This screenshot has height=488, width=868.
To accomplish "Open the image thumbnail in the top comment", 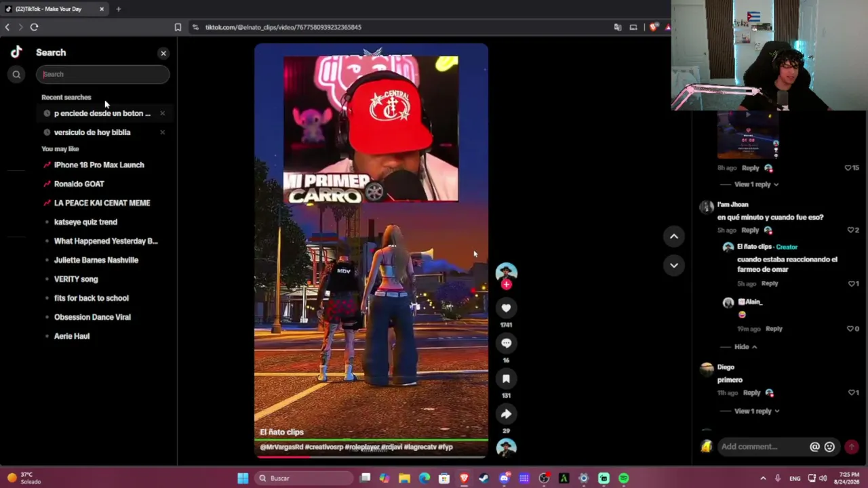I will [748, 136].
